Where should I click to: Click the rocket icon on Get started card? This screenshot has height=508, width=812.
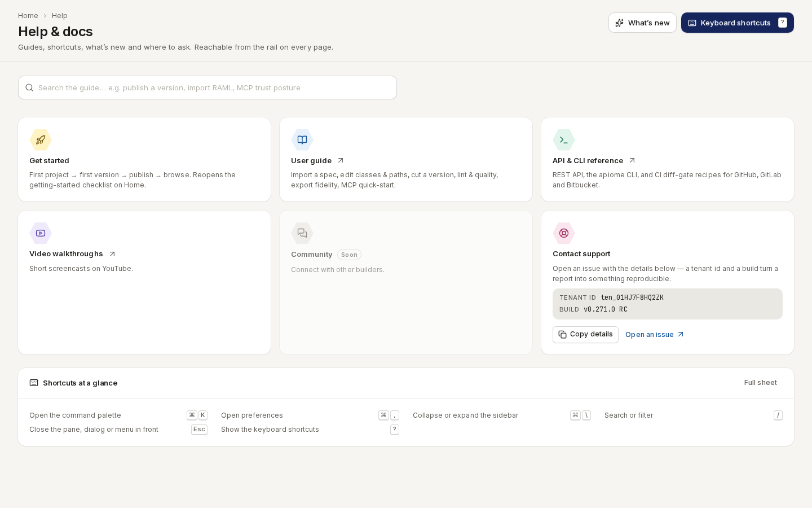(x=41, y=140)
